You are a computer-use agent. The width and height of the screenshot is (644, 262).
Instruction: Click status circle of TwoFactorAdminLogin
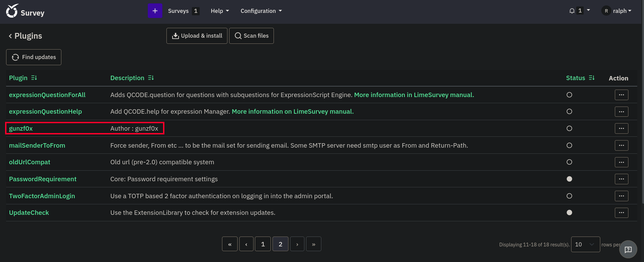pyautogui.click(x=569, y=196)
